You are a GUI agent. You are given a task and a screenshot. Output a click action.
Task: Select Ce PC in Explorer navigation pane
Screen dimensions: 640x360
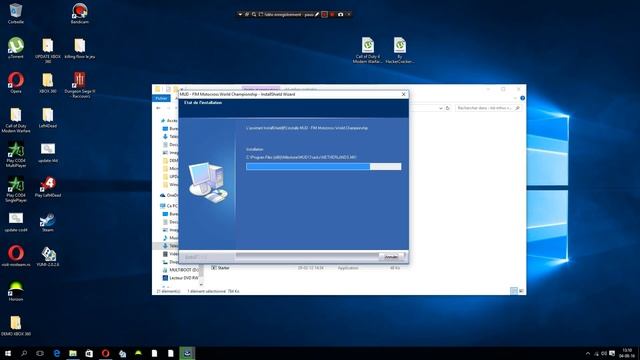pos(169,206)
